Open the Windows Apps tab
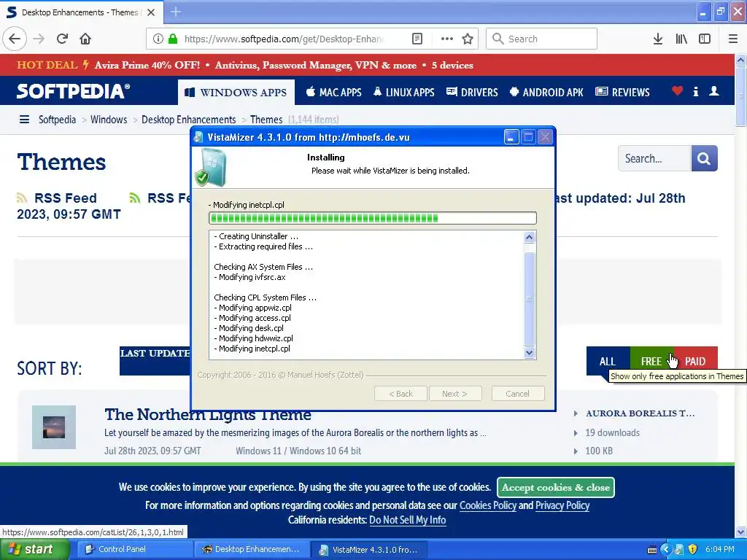This screenshot has height=560, width=747. [x=236, y=92]
